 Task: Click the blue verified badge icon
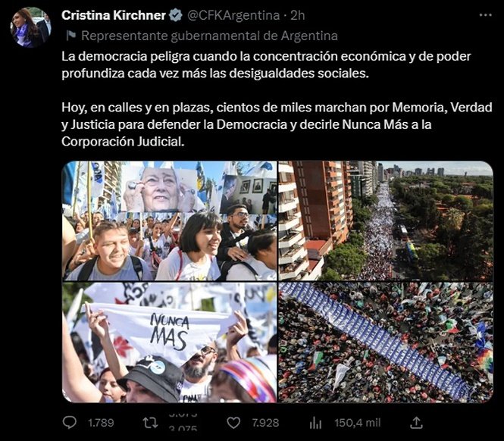tap(176, 15)
